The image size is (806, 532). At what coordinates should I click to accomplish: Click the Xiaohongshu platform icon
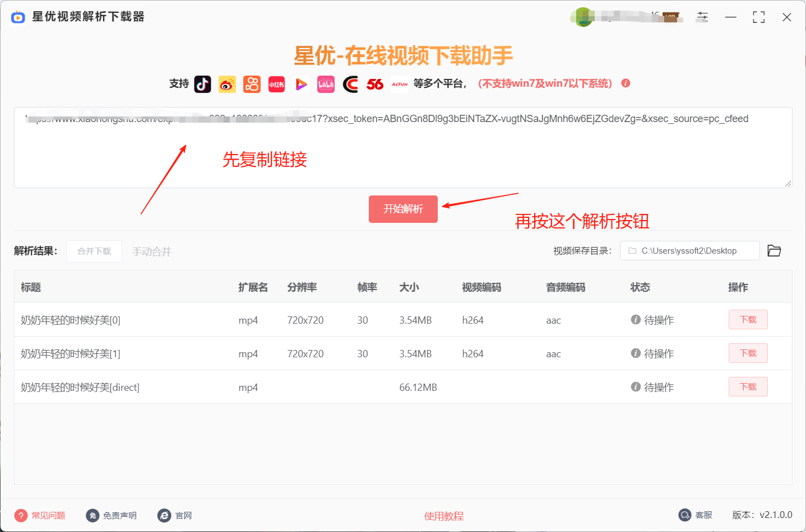point(276,84)
